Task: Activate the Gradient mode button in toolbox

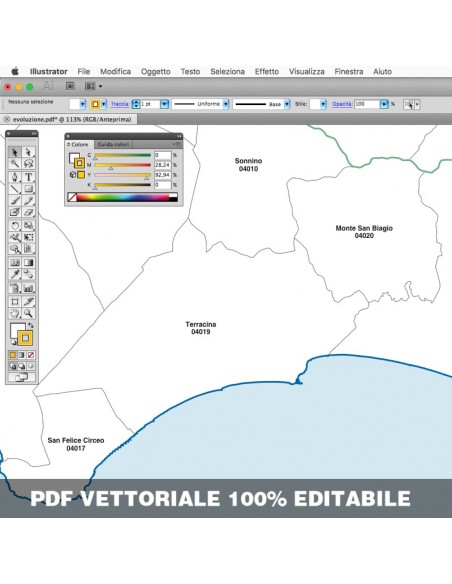Action: [22, 355]
